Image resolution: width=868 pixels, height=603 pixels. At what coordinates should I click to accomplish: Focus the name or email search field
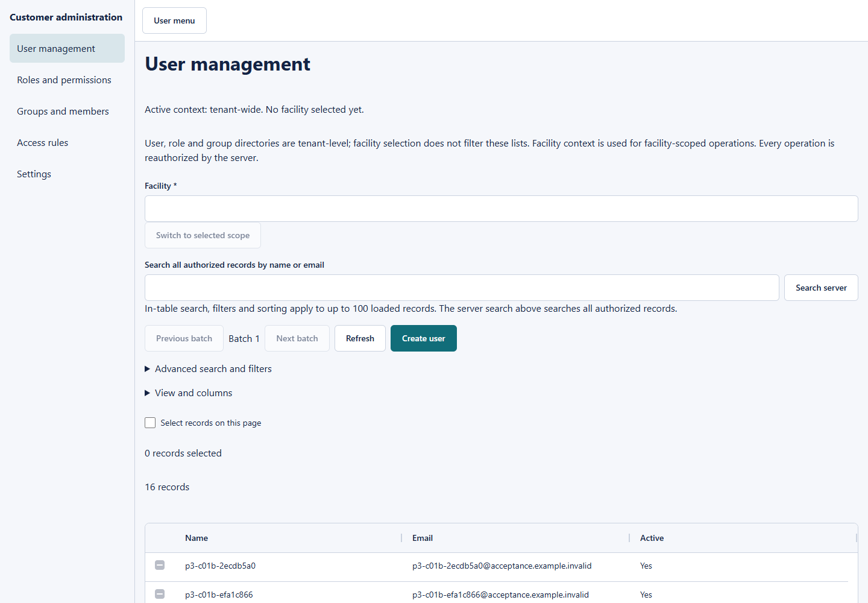462,288
